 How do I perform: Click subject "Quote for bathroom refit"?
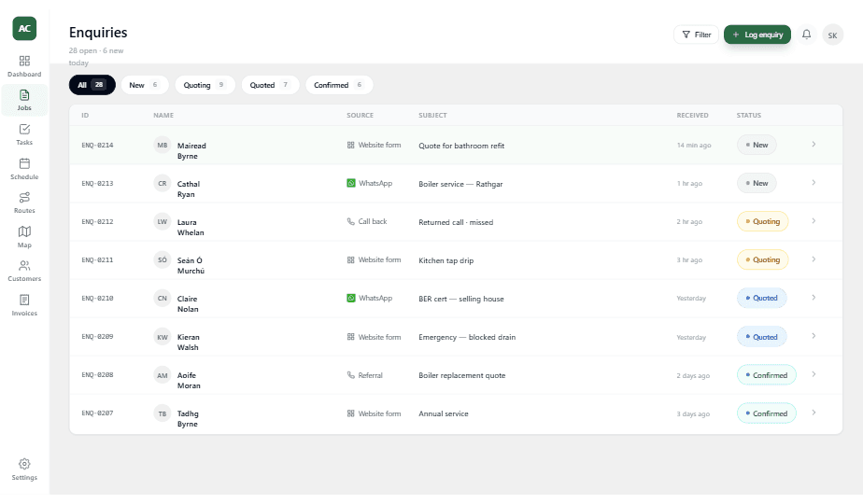click(x=461, y=146)
